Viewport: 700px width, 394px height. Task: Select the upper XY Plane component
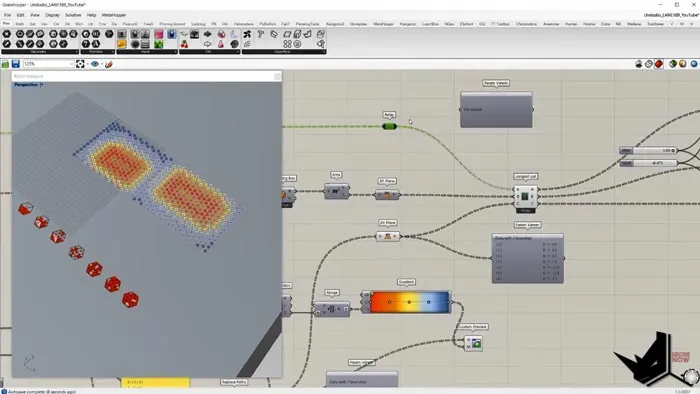coord(387,195)
